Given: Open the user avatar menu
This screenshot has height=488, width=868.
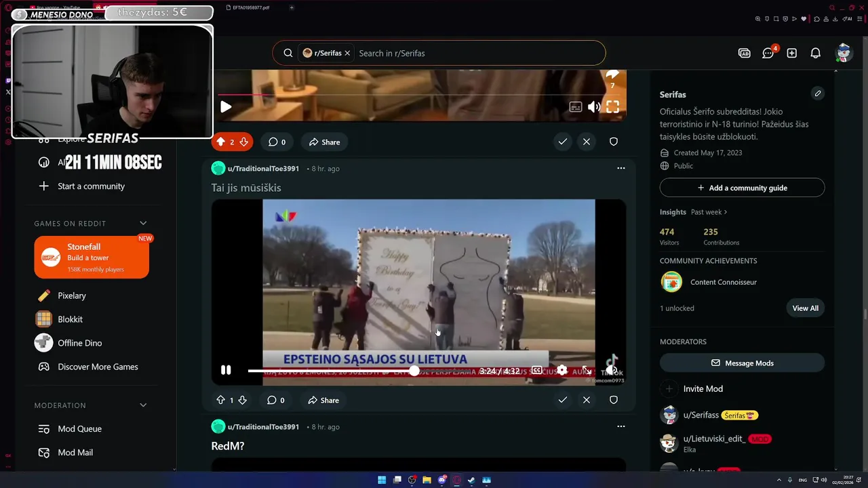Looking at the screenshot, I should [844, 53].
